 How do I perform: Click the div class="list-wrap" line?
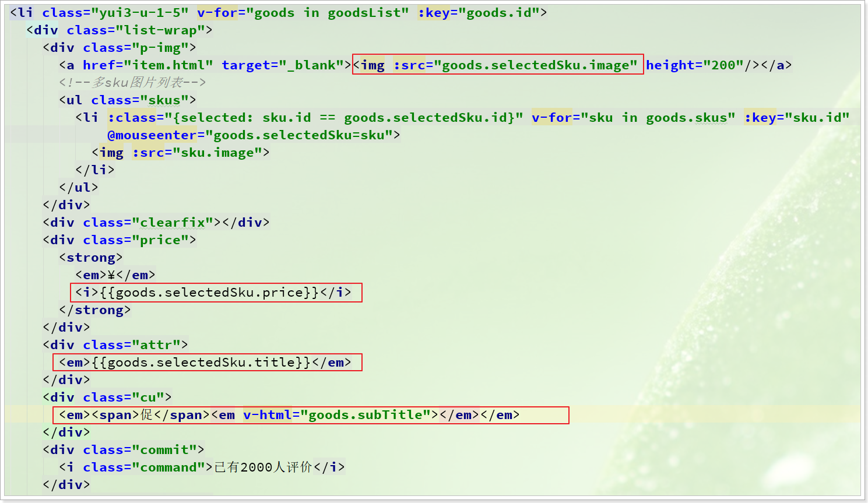(x=120, y=30)
